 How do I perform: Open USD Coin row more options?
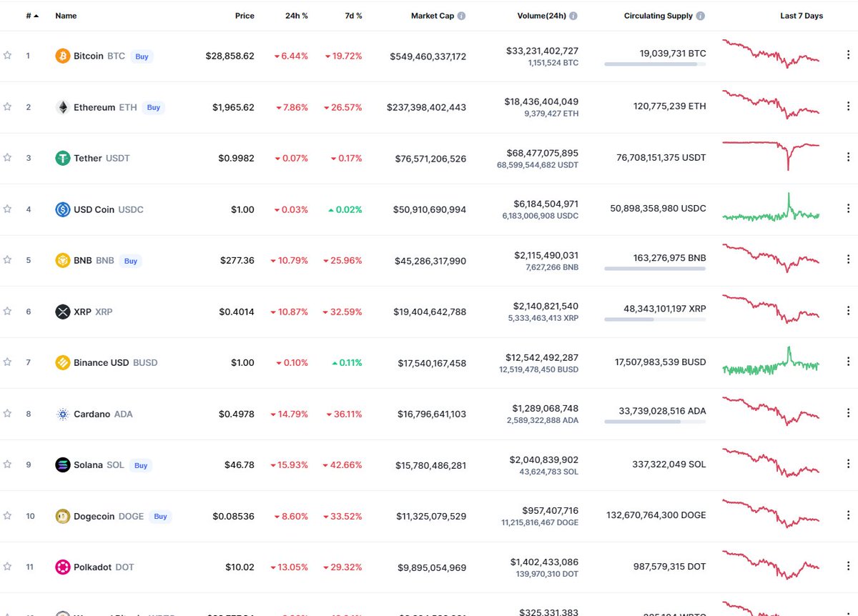point(849,209)
